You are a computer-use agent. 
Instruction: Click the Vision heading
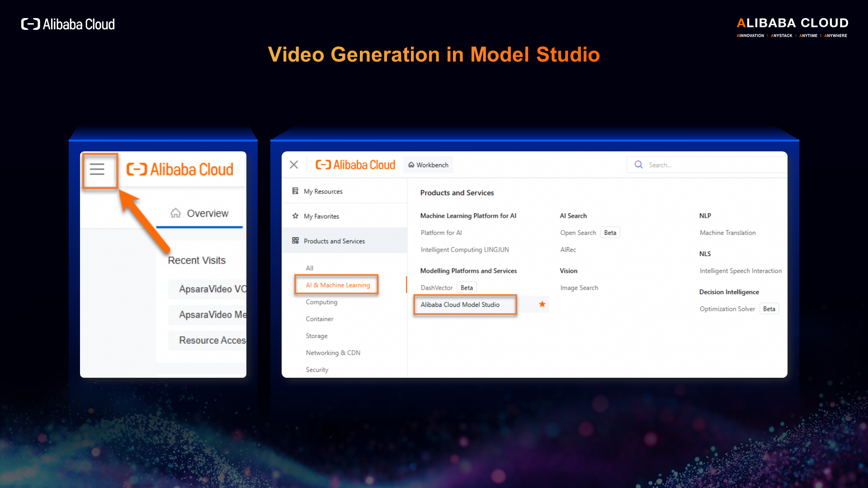(x=569, y=271)
